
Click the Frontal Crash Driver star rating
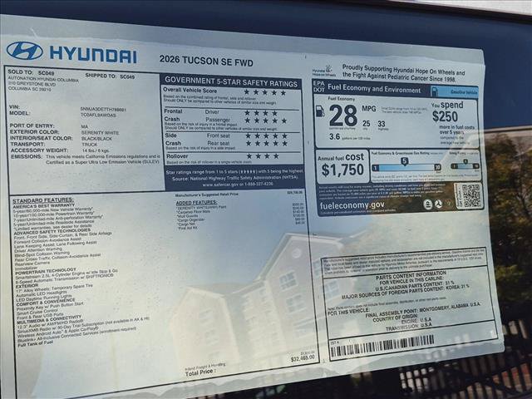pos(261,113)
